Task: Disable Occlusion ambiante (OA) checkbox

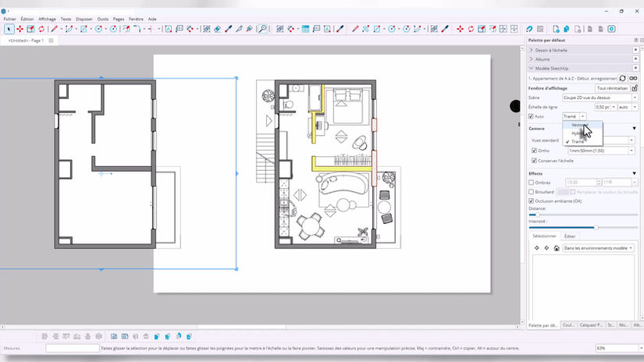Action: (x=531, y=201)
